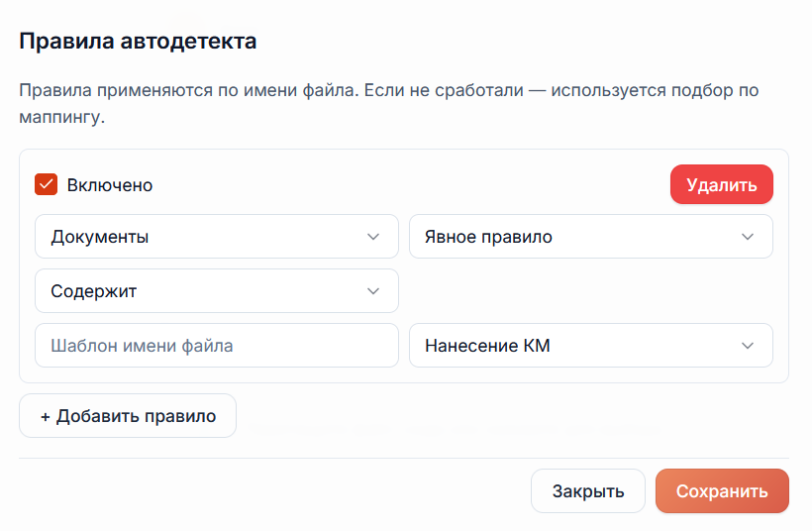The width and height of the screenshot is (812, 531).
Task: Close the dialog with Закрыть
Action: [x=588, y=491]
